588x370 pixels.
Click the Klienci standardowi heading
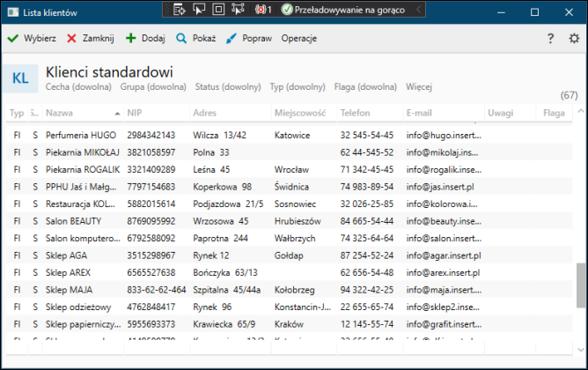pos(109,72)
